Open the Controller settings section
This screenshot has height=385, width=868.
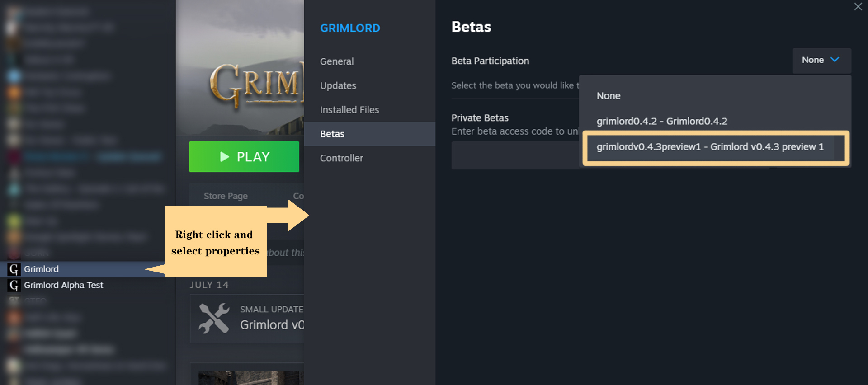coord(341,158)
